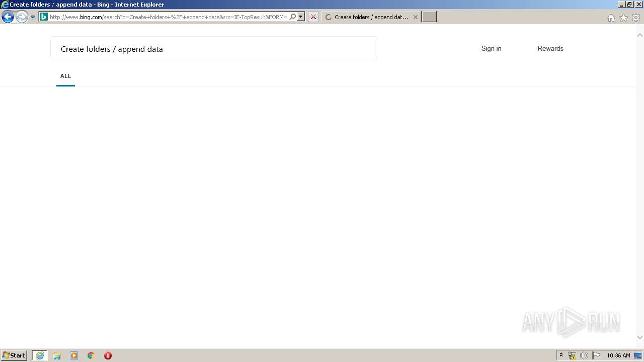Image resolution: width=644 pixels, height=362 pixels.
Task: Open the Windows Start menu
Action: (14, 355)
